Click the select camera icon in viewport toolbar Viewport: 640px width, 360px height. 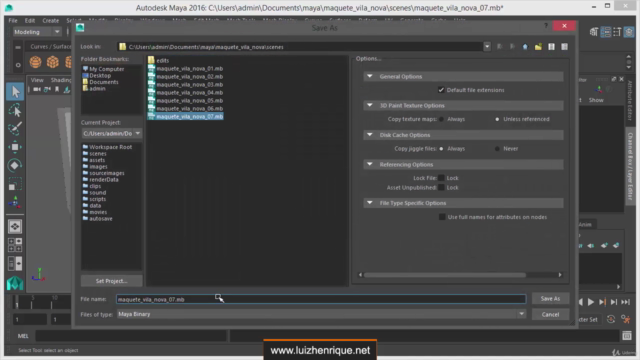(37, 89)
